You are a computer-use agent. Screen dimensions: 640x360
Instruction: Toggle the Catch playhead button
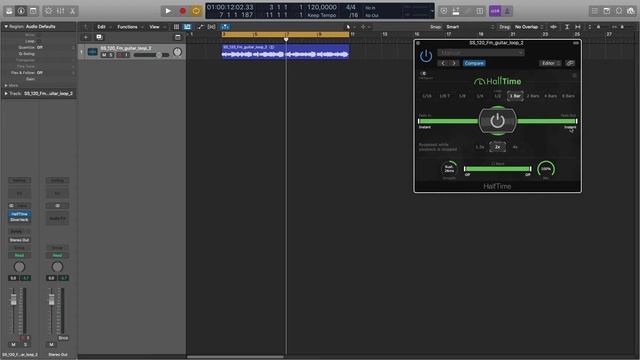pyautogui.click(x=225, y=27)
